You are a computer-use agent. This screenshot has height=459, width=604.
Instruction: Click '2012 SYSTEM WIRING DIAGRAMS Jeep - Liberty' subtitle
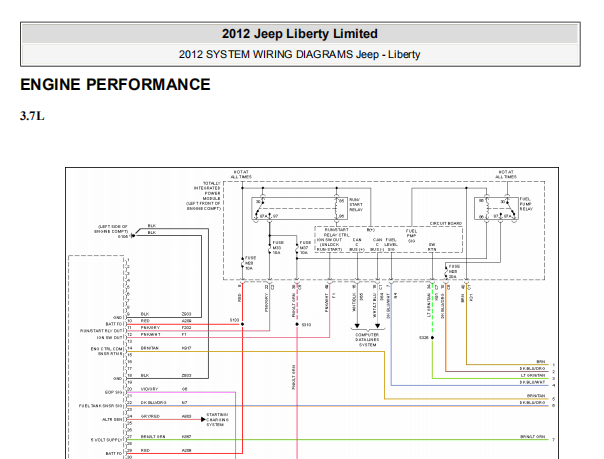click(299, 54)
